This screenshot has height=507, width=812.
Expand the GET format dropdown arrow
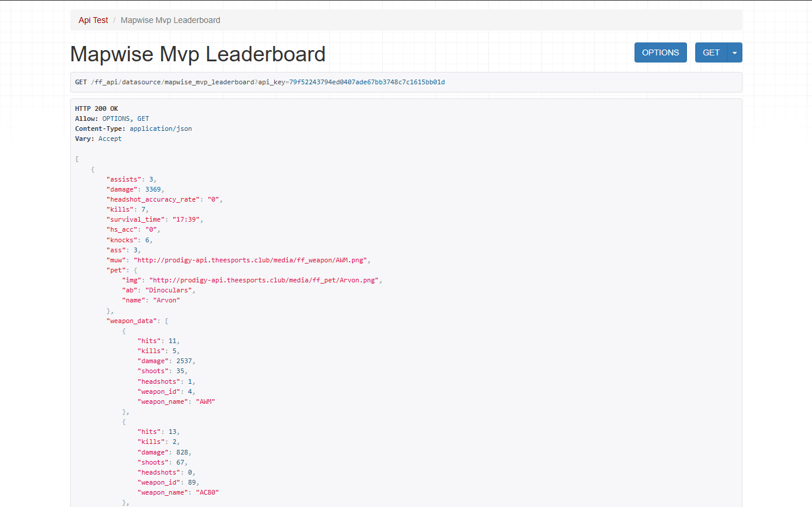[735, 52]
